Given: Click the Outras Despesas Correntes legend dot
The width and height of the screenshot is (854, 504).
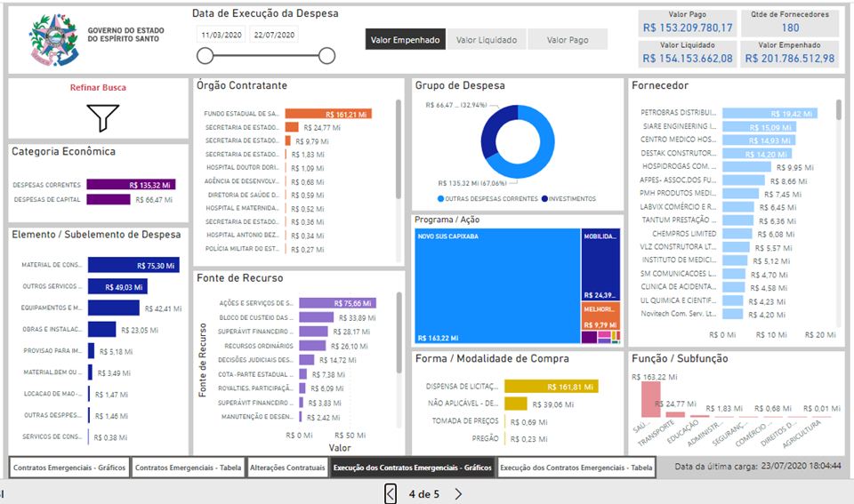Looking at the screenshot, I should [440, 198].
